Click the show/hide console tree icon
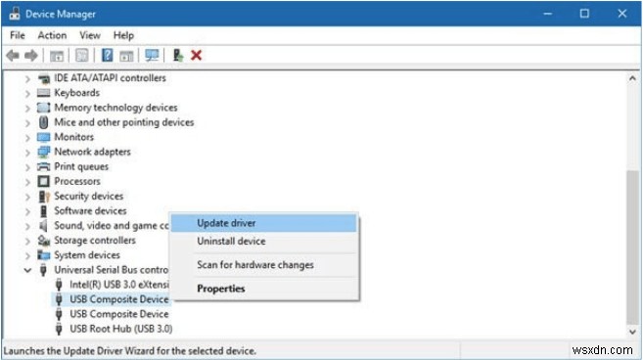The image size is (644, 360). pyautogui.click(x=56, y=56)
